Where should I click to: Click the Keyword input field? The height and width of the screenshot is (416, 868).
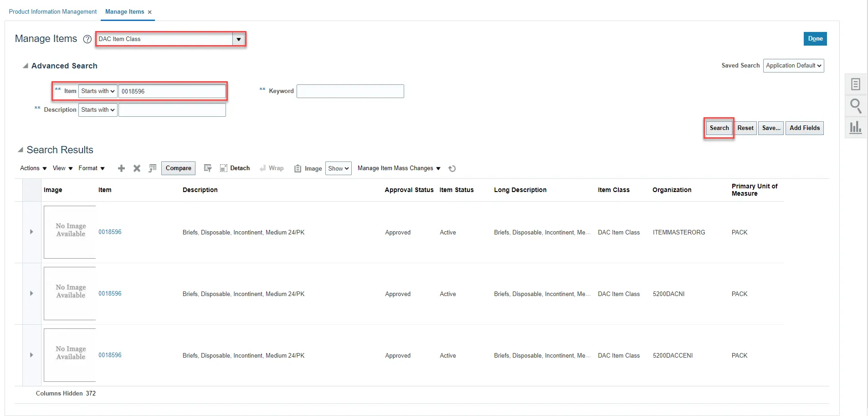[350, 91]
